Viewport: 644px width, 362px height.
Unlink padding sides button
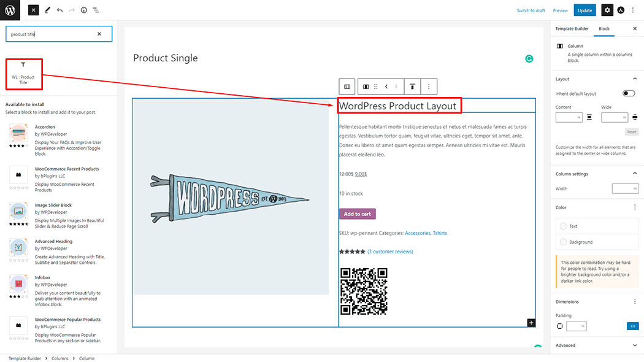point(632,326)
